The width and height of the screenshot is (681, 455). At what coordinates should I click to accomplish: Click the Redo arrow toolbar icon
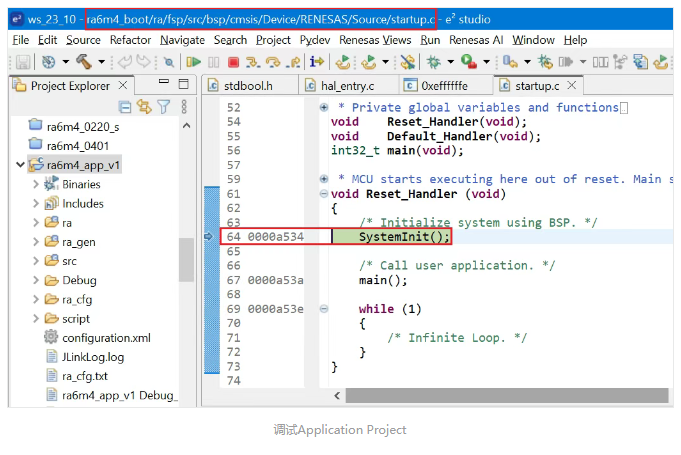pos(143,62)
